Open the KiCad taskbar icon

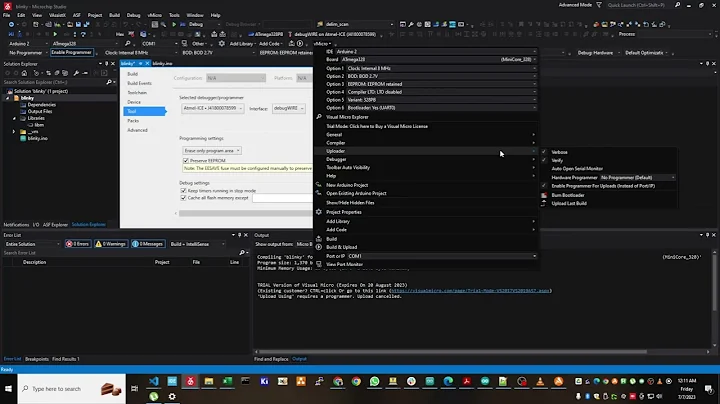click(x=264, y=382)
